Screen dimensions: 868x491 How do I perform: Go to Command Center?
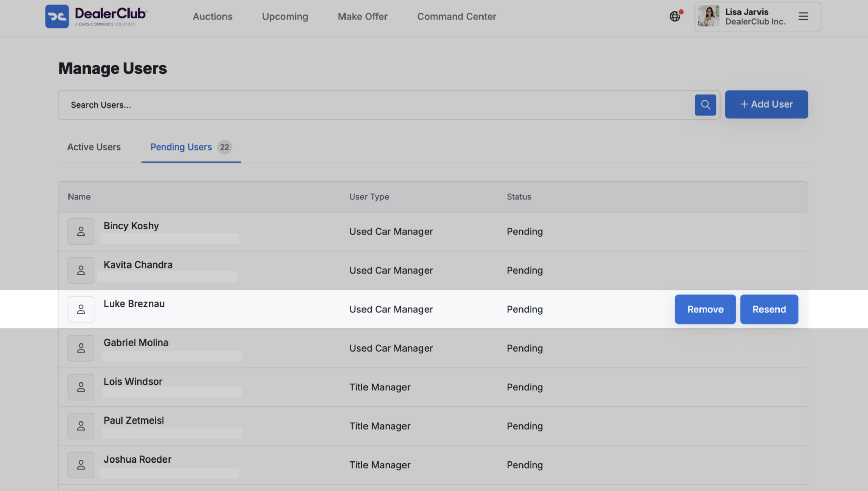coord(456,16)
